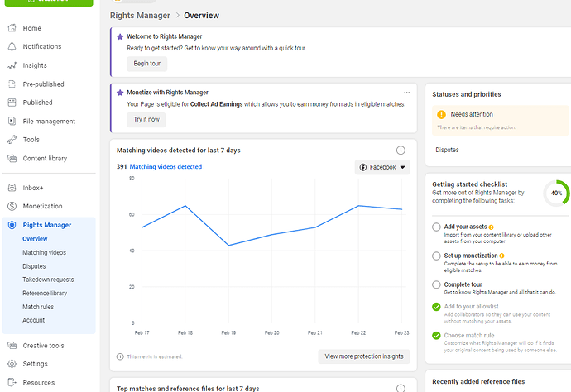
Task: Click info icon for Matching videos detected card
Action: click(x=401, y=151)
